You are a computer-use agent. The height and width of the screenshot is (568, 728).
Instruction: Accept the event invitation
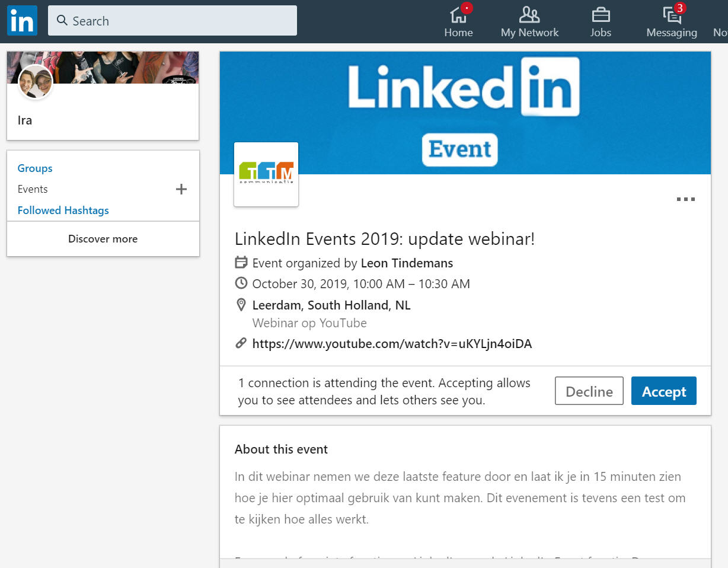(664, 391)
